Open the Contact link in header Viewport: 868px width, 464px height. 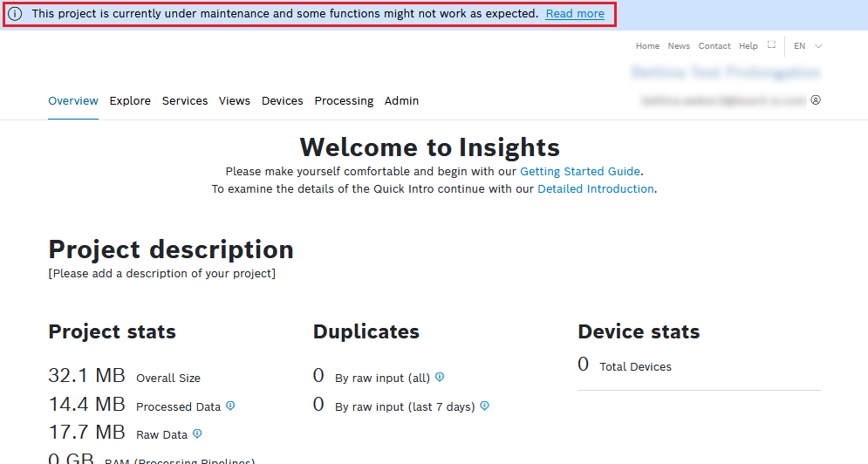coord(714,46)
